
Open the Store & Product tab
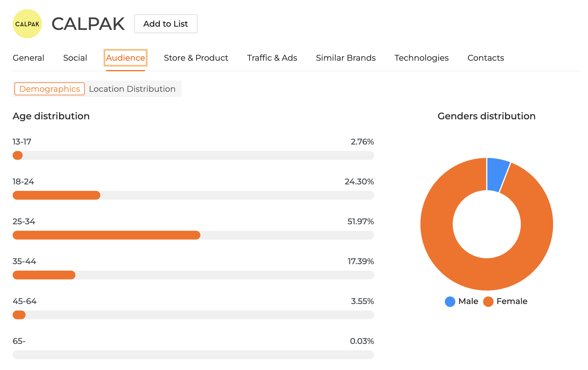(196, 58)
